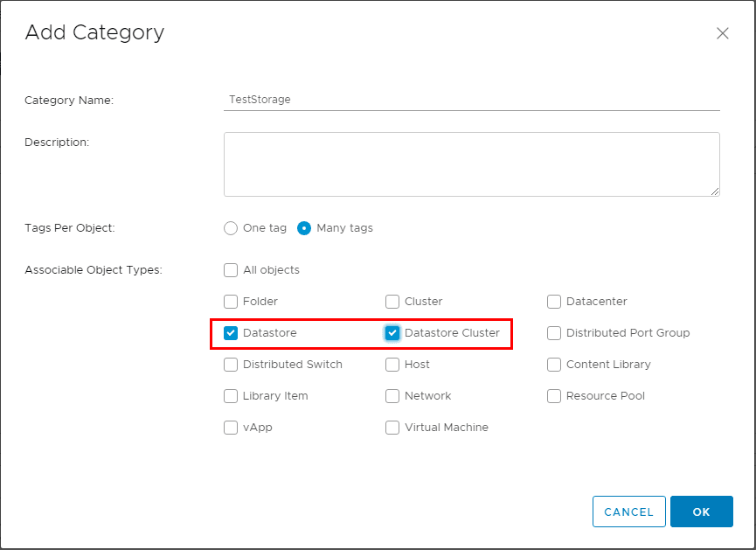Enable the Folder object type checkbox
The height and width of the screenshot is (550, 756).
click(231, 302)
